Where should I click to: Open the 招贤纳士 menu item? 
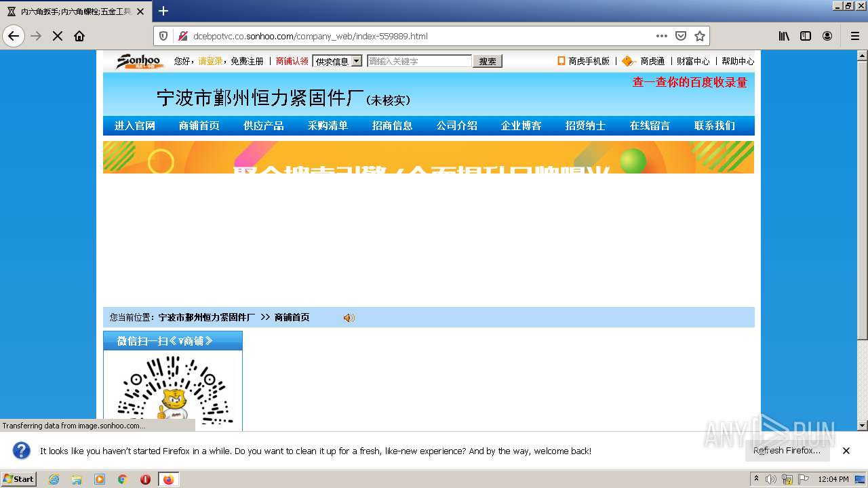(586, 125)
